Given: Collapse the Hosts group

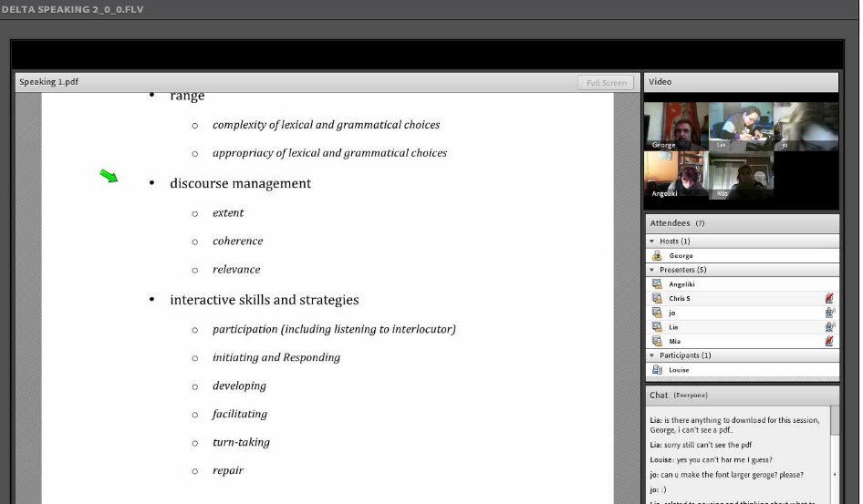Looking at the screenshot, I should pyautogui.click(x=652, y=242).
